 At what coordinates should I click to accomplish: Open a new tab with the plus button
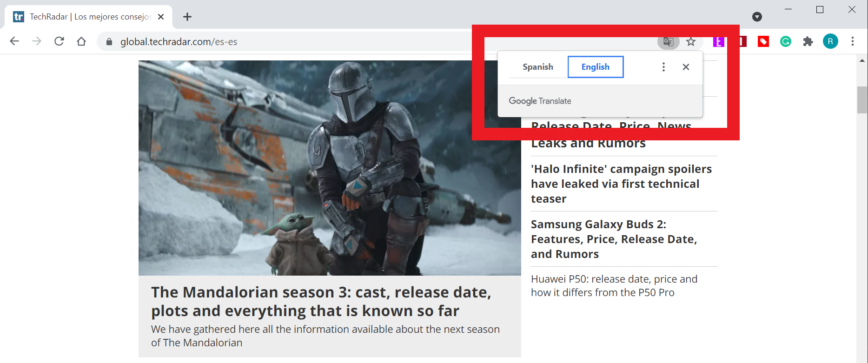[x=187, y=17]
